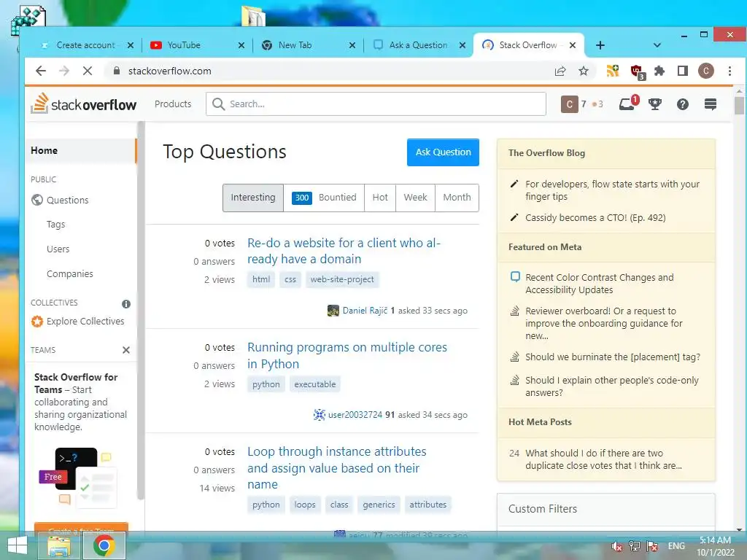Dismiss the Teams section with X
Screen dimensions: 747x560
point(125,350)
